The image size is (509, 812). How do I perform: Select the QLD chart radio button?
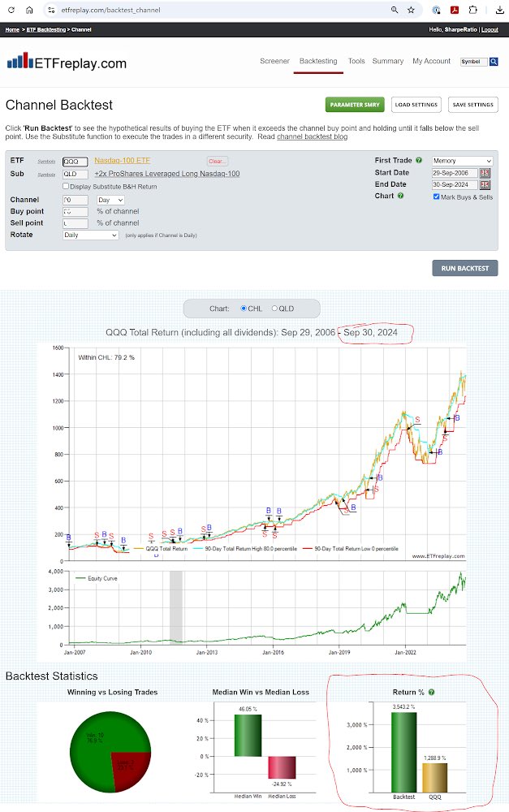(x=274, y=308)
